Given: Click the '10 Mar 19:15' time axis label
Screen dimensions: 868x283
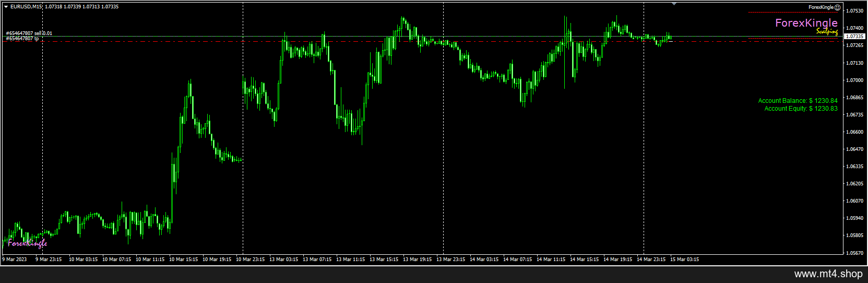Looking at the screenshot, I should pyautogui.click(x=217, y=260).
